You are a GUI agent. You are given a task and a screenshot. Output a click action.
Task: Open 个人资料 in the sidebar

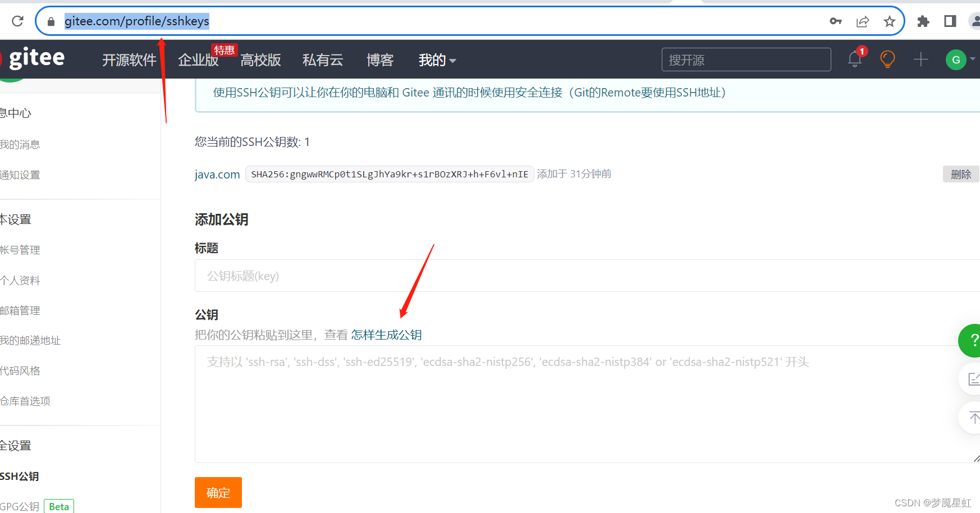[20, 280]
